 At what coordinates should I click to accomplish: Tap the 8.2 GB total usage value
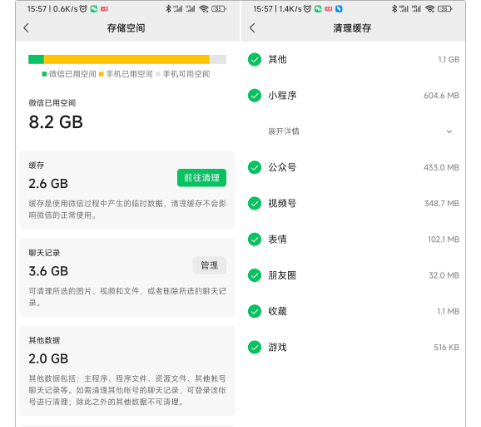[56, 122]
